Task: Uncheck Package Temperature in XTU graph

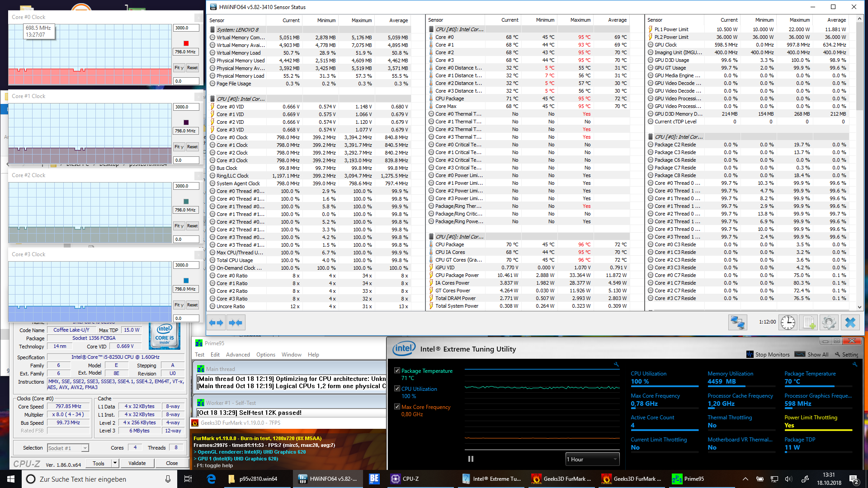Action: [x=397, y=371]
